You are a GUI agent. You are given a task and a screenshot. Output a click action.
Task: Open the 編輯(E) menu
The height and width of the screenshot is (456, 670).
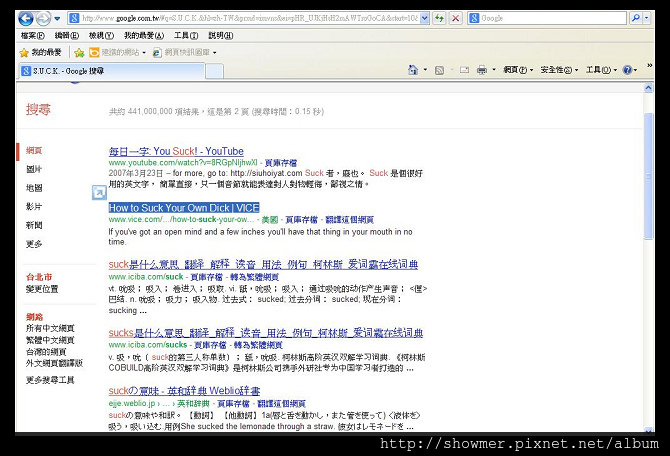click(67, 35)
